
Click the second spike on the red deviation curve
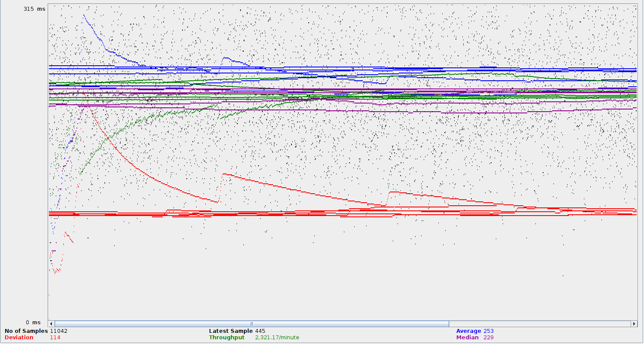click(223, 174)
